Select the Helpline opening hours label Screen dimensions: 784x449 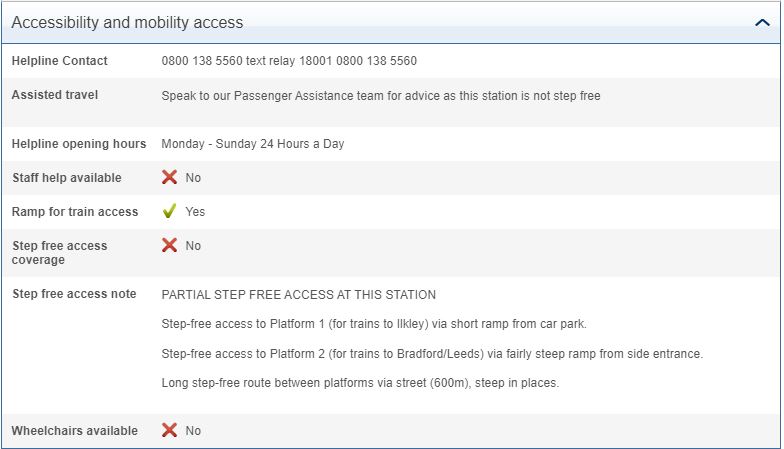[x=79, y=144]
